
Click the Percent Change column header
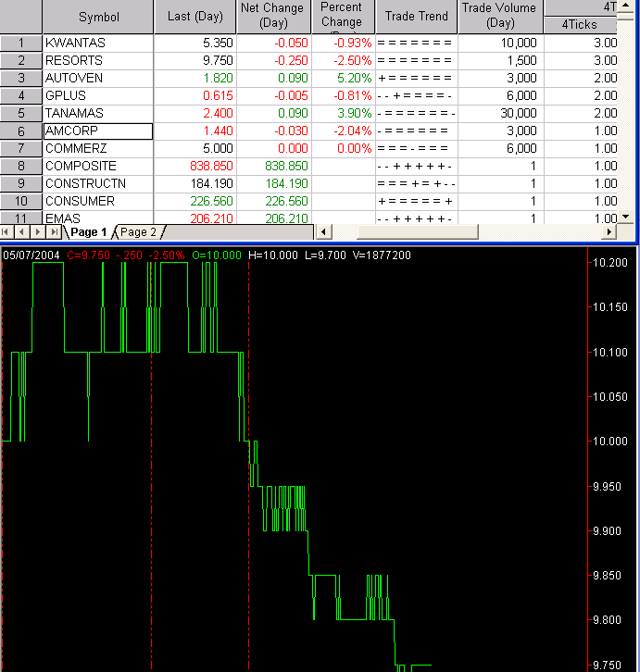[344, 17]
